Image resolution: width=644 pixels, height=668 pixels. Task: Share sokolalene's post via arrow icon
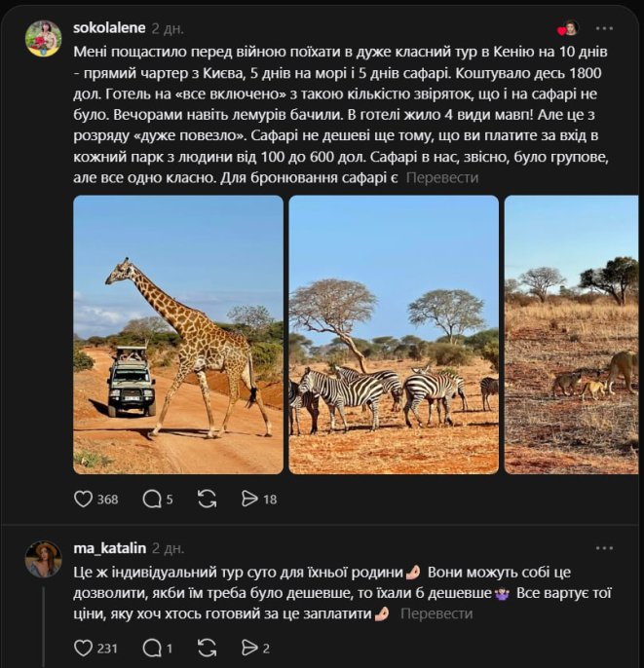(248, 499)
